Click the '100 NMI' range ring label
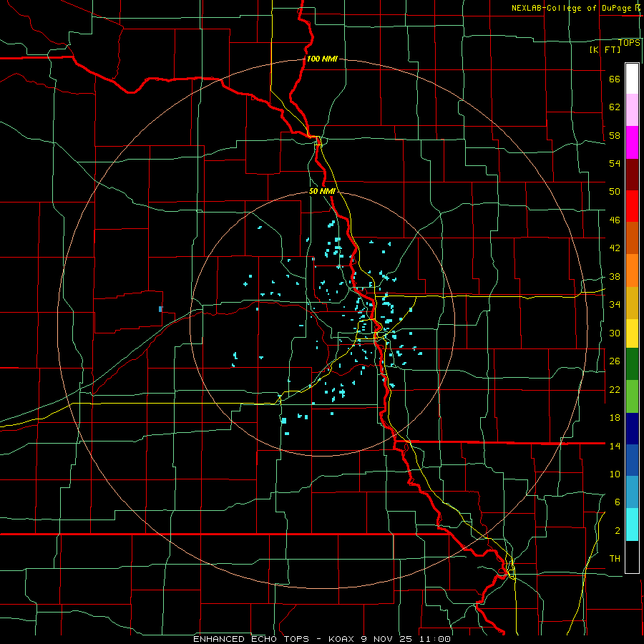 click(x=322, y=59)
